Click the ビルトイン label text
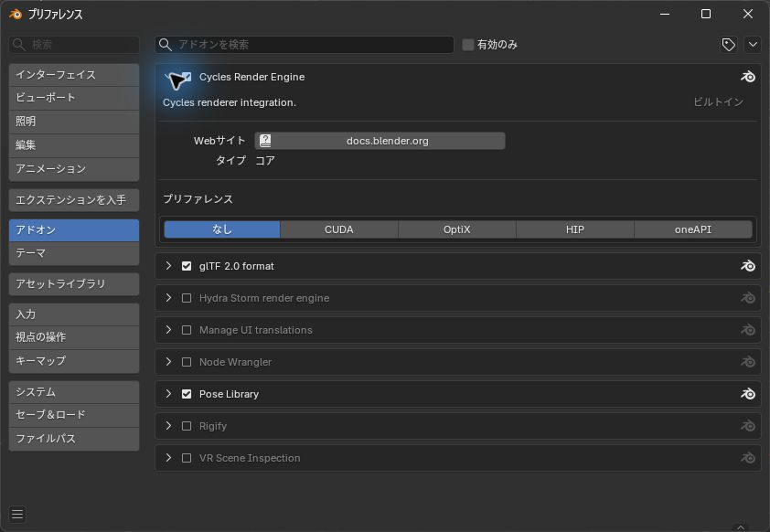The height and width of the screenshot is (532, 770). (x=719, y=102)
